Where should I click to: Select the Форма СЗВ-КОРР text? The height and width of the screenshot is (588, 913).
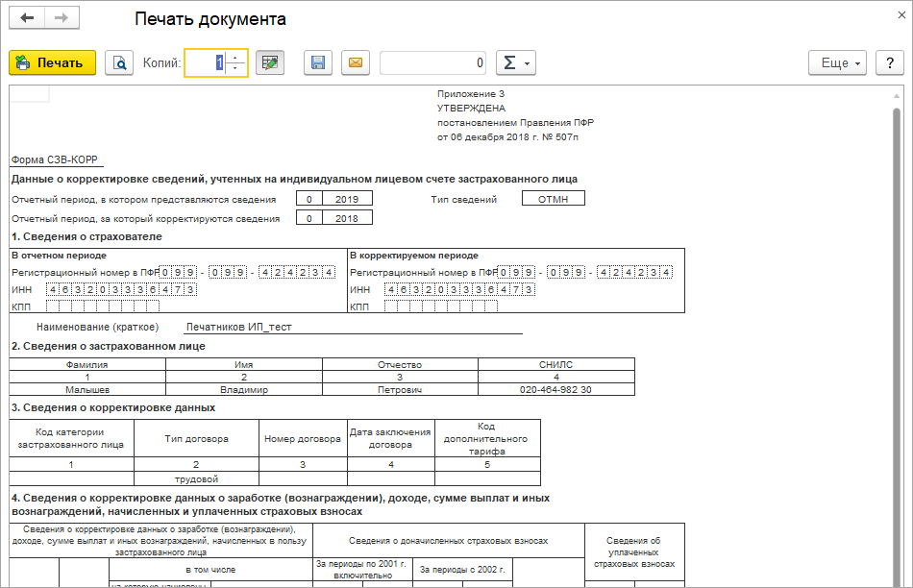click(55, 159)
